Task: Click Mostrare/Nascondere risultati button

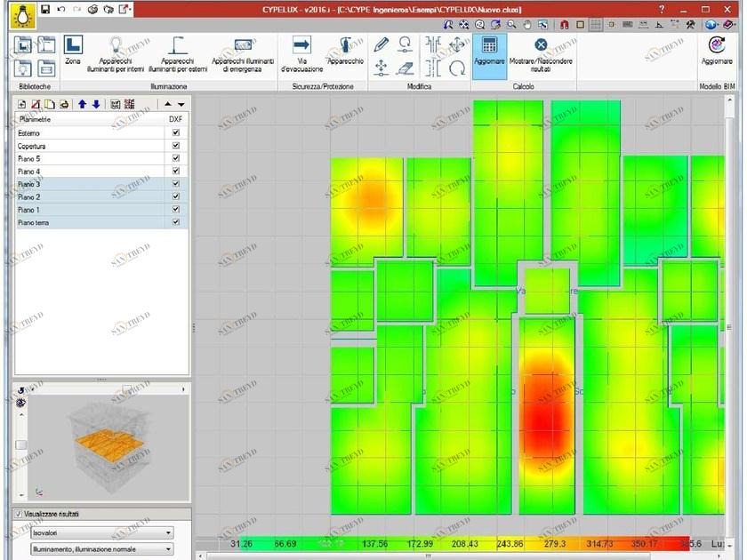Action: [x=541, y=52]
